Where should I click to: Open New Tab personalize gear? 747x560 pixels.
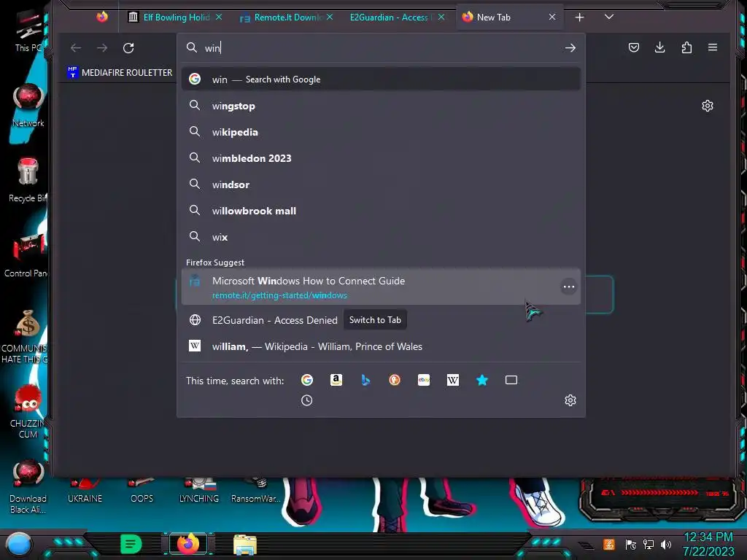(708, 106)
